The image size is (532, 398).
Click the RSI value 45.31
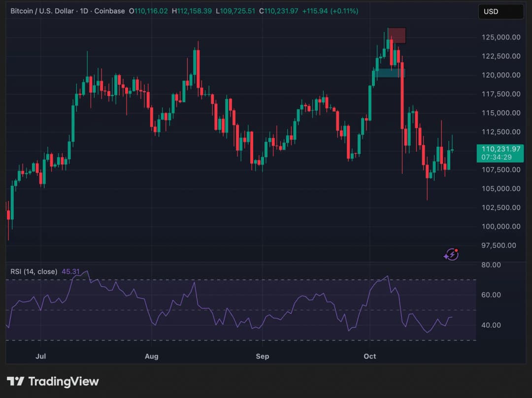tap(70, 271)
